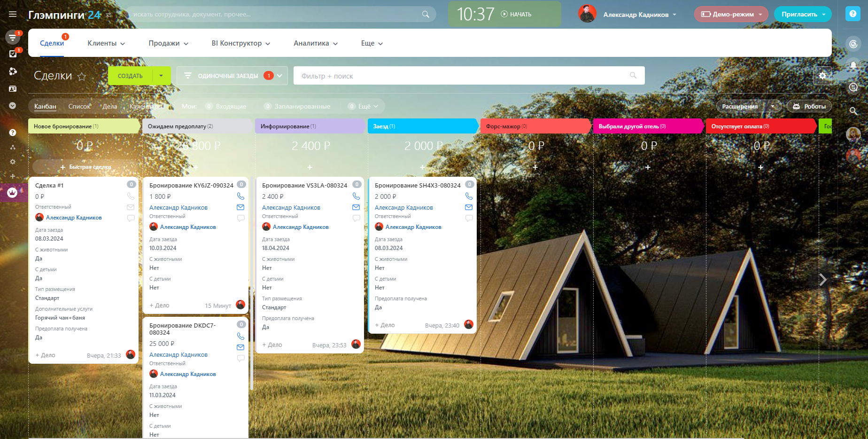The width and height of the screenshot is (868, 439).
Task: Expand the Аналитика menu
Action: (x=316, y=43)
